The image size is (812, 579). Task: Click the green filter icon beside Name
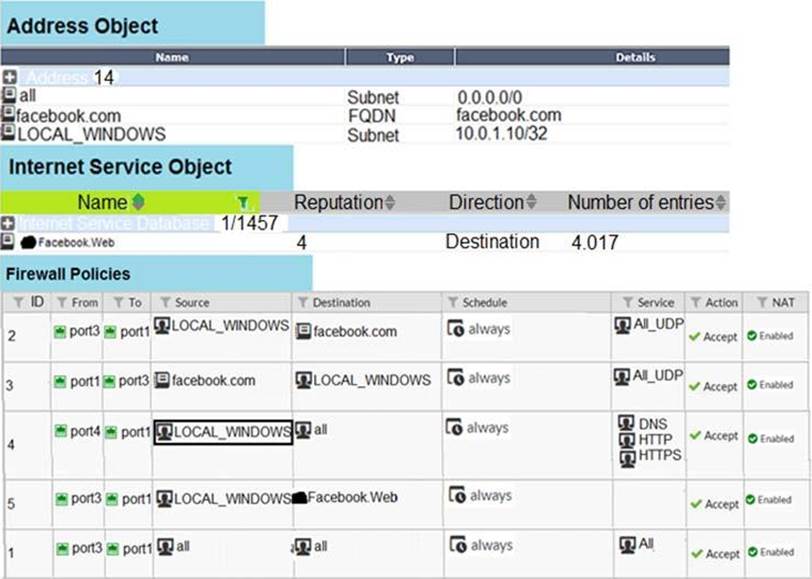click(242, 202)
